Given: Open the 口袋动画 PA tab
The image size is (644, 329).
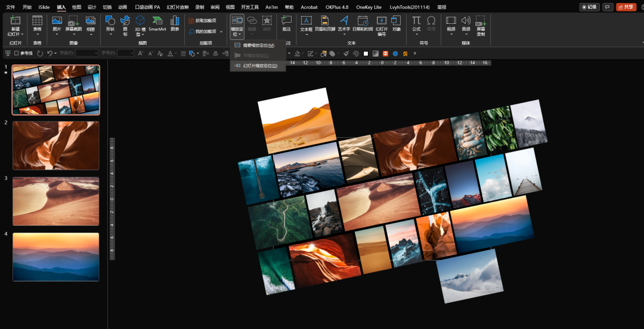Looking at the screenshot, I should point(147,7).
